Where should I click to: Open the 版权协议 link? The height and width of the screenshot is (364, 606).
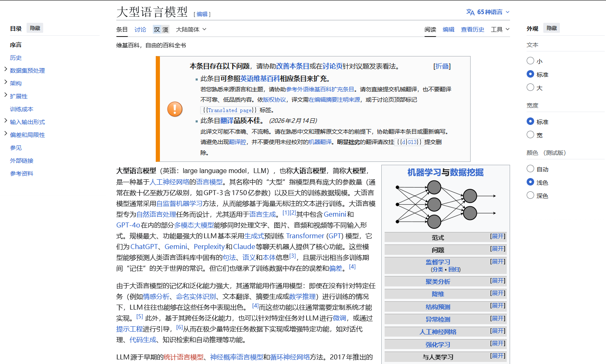tap(275, 100)
